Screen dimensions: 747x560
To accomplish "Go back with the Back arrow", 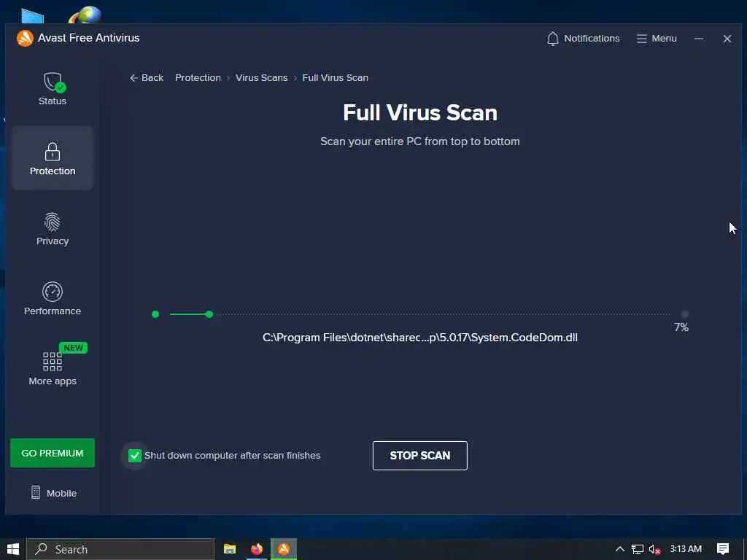I will coord(146,77).
